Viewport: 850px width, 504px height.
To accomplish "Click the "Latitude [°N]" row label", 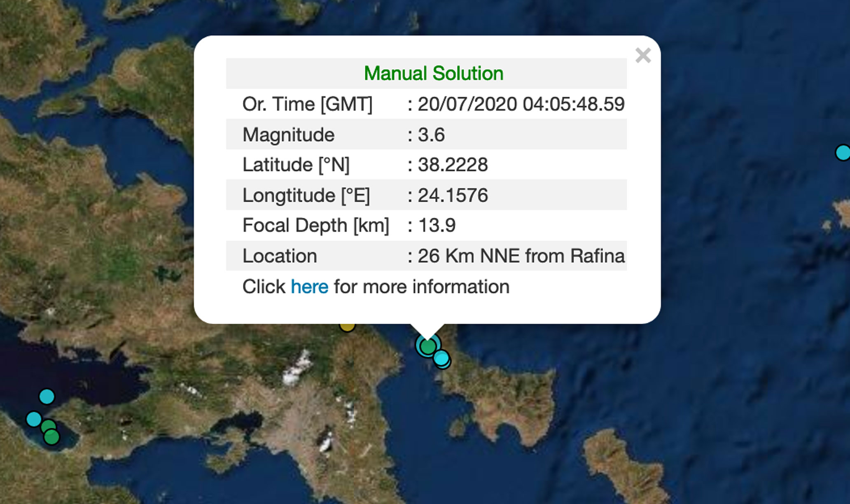I will (x=296, y=165).
